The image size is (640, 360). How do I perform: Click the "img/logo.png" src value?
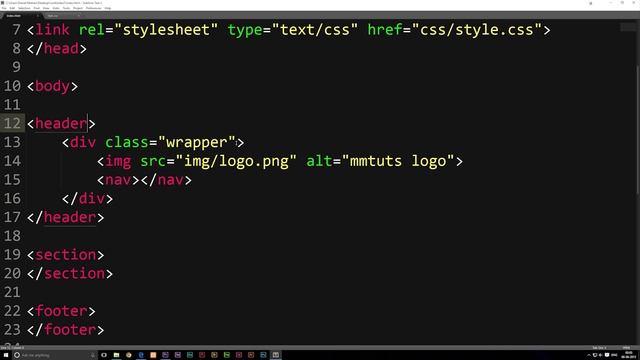click(x=236, y=161)
